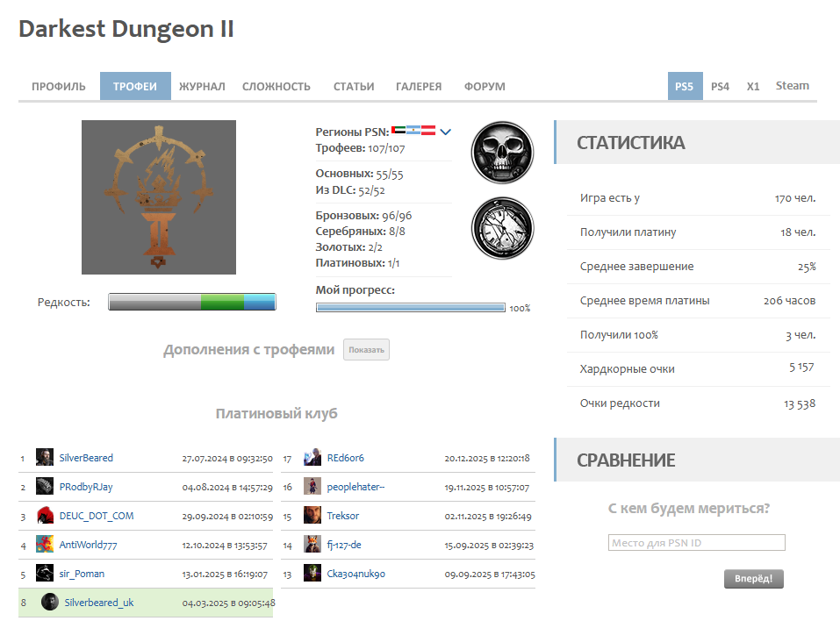The image size is (840, 621).
Task: Click Cka3o4nuk90's avatar icon
Action: (x=312, y=574)
